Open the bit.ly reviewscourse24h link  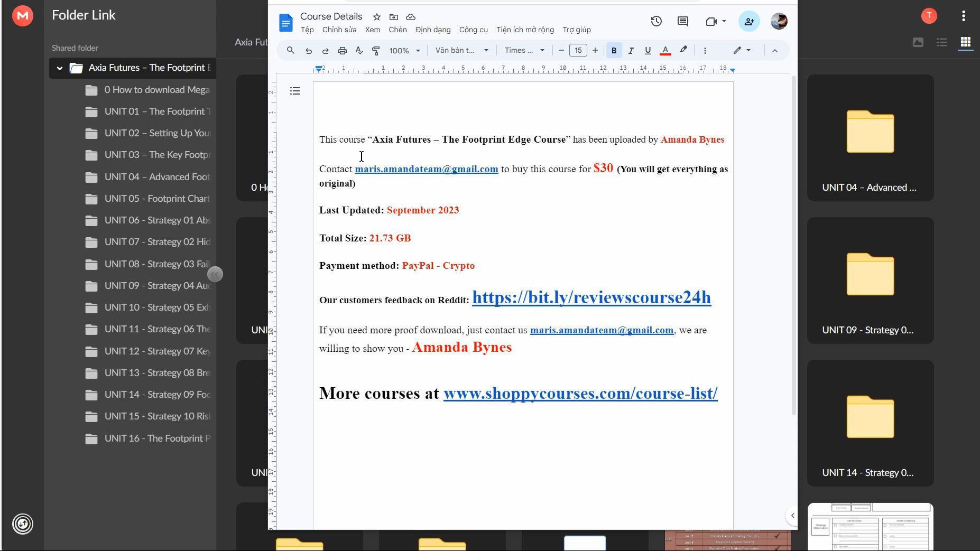coord(591,297)
